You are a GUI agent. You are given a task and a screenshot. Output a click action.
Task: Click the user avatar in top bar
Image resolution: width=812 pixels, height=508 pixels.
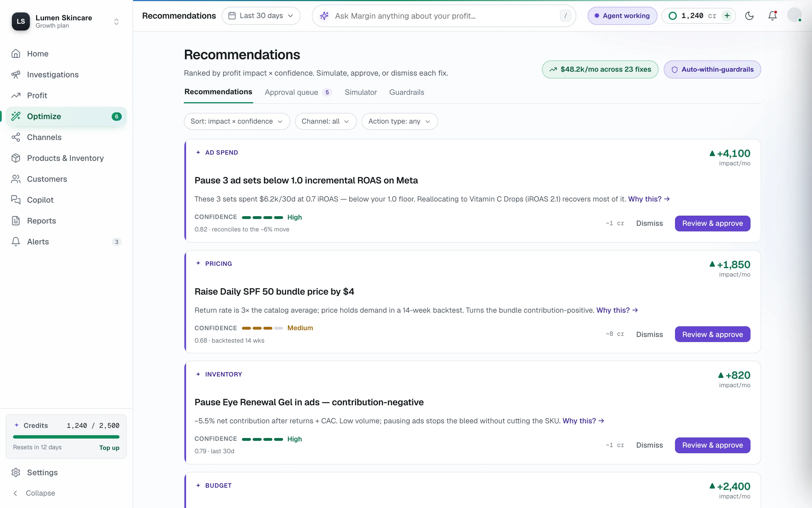pos(794,15)
